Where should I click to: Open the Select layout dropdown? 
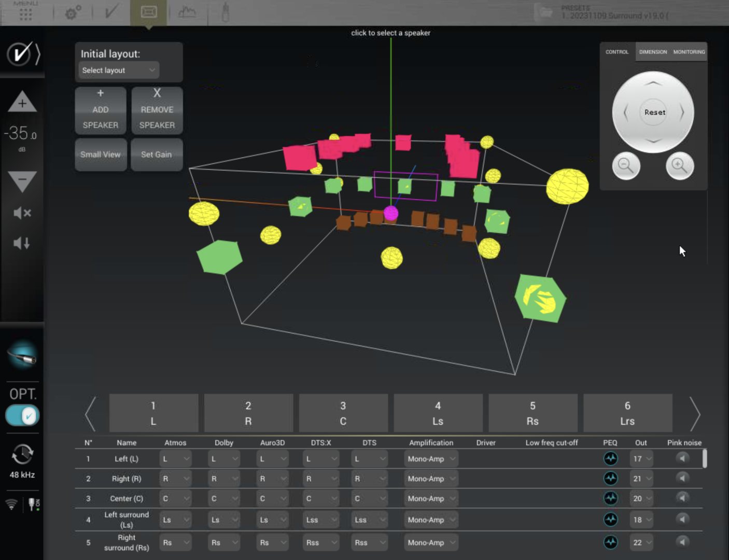click(x=119, y=71)
